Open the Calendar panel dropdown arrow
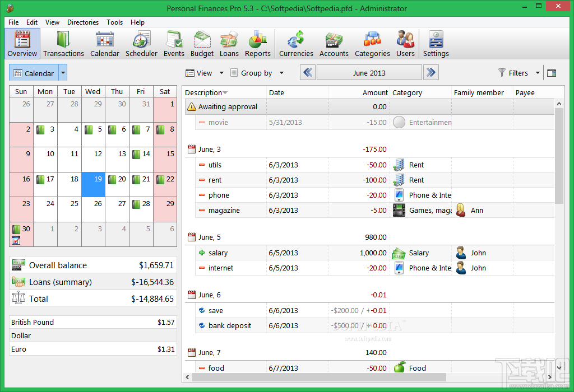 click(63, 73)
